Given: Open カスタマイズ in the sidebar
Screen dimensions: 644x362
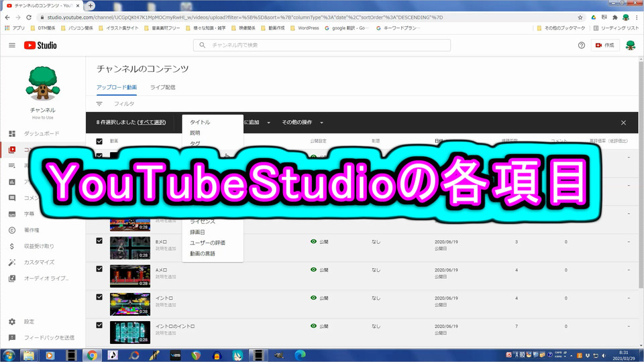Looking at the screenshot, I should click(x=39, y=262).
